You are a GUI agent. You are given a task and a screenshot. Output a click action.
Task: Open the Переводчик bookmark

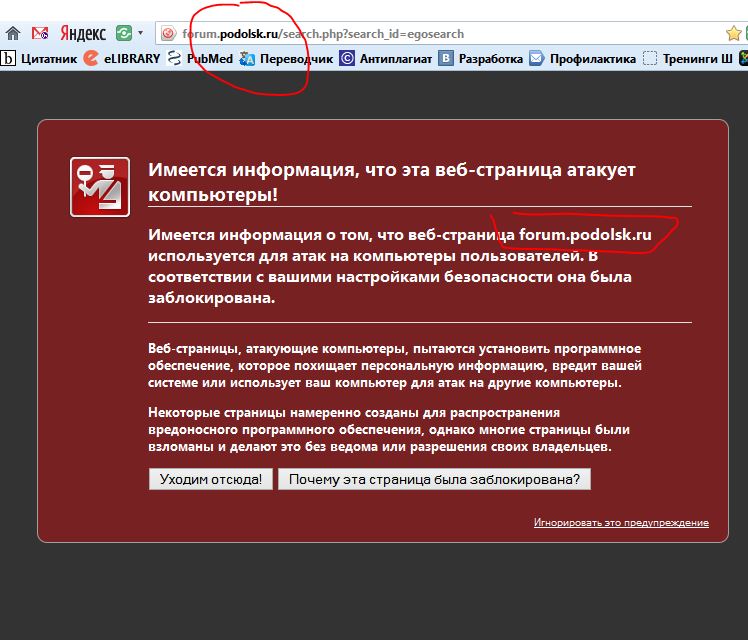tap(286, 59)
